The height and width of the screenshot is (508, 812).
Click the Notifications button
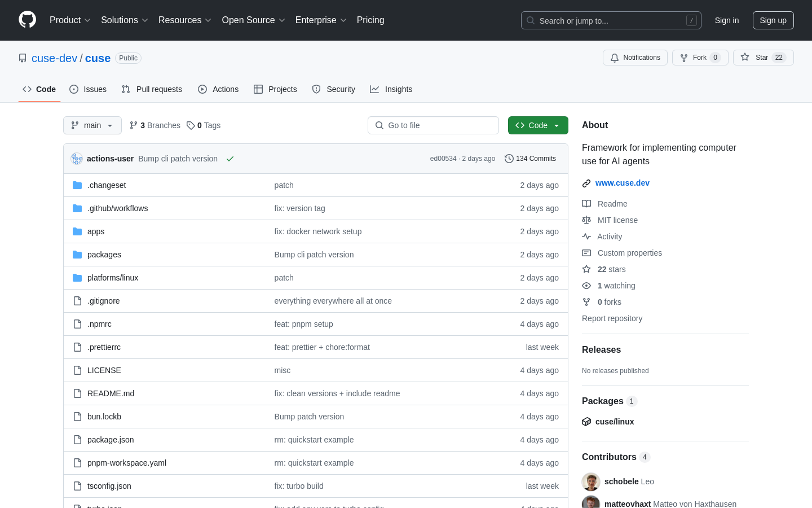635,58
